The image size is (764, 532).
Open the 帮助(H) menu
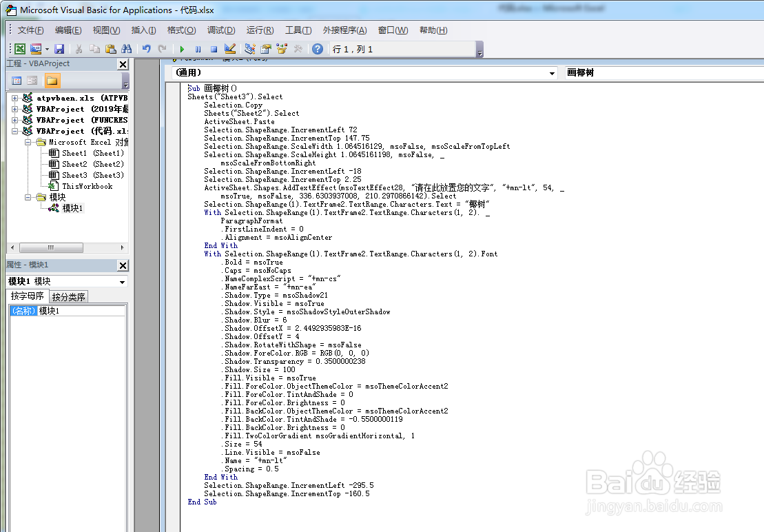[433, 30]
